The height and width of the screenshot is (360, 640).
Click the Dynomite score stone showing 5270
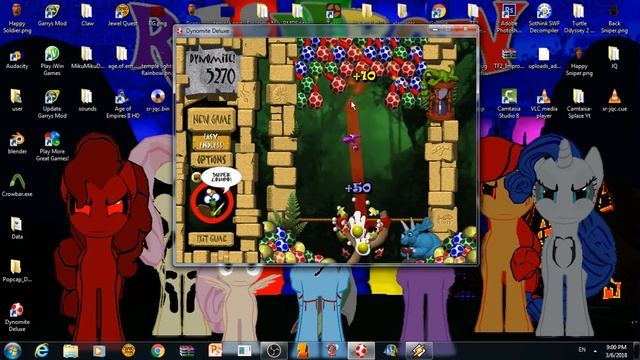coord(212,71)
